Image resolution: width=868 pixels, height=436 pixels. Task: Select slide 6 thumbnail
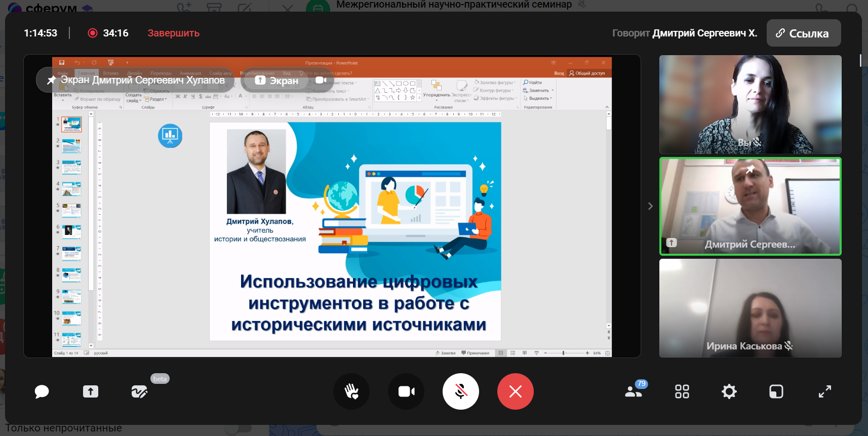[71, 232]
